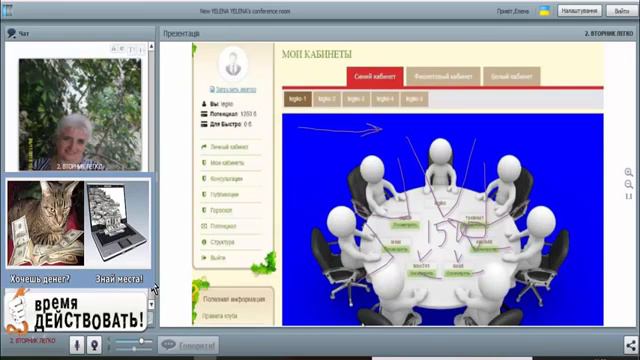The image size is (640, 360).
Task: Select the webcam video of the woman
Action: click(x=80, y=114)
